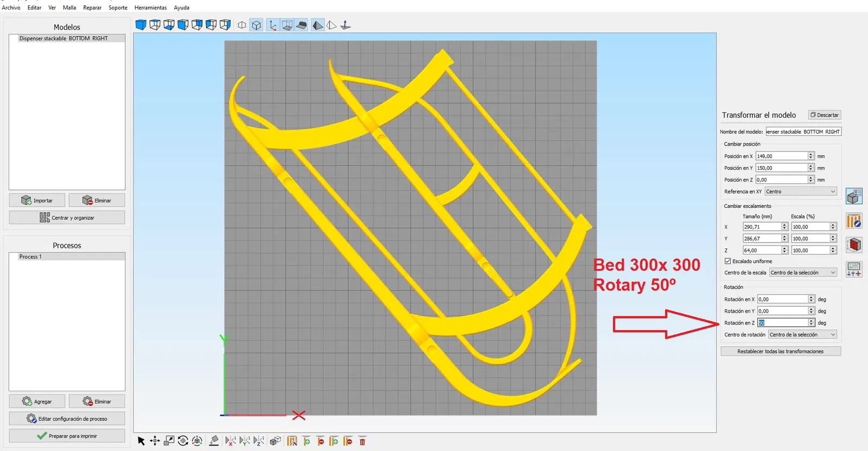Click the Z Escala percentage stepper
The height and width of the screenshot is (451, 868).
click(x=833, y=250)
